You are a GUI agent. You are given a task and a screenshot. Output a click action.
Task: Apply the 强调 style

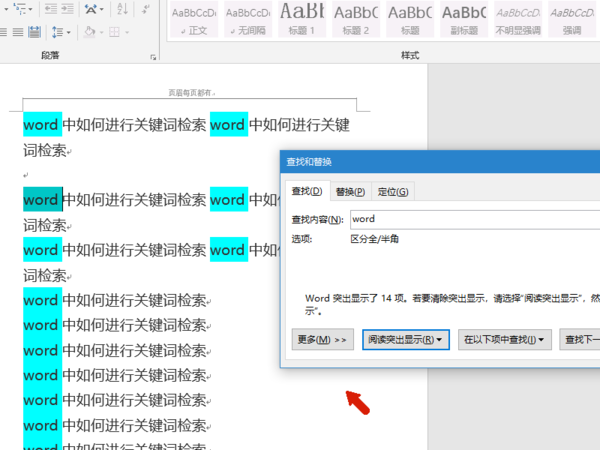(x=572, y=20)
